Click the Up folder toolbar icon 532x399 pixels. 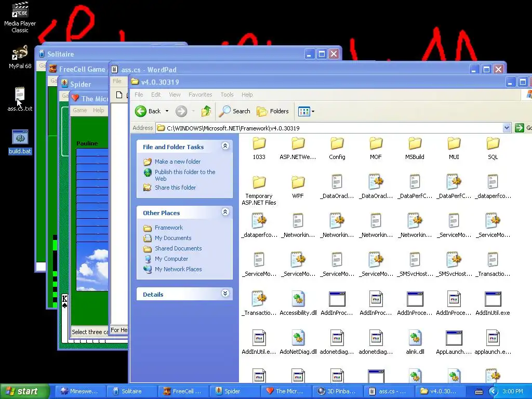click(206, 111)
